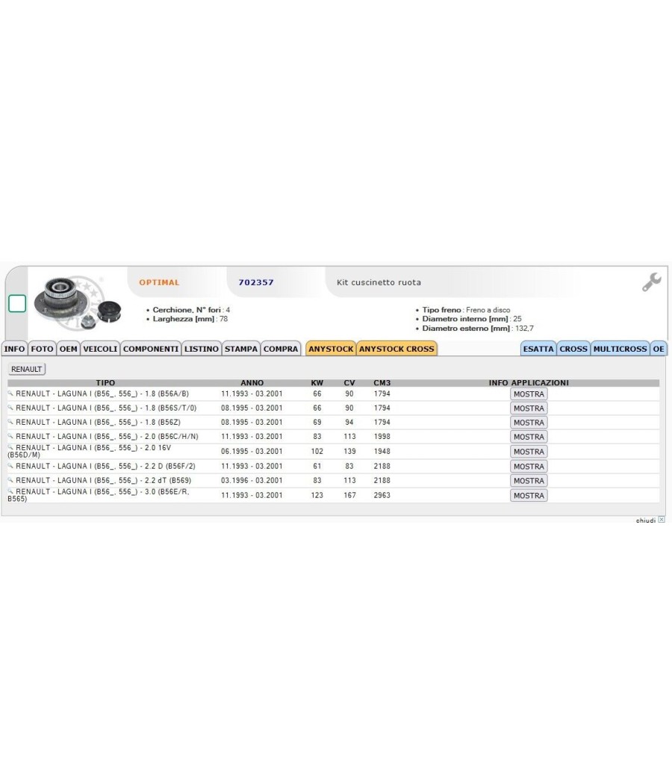Image resolution: width=672 pixels, height=784 pixels.
Task: Click MOSTRA for Laguna 2.0 (B56C/H/N)
Action: pyautogui.click(x=529, y=437)
